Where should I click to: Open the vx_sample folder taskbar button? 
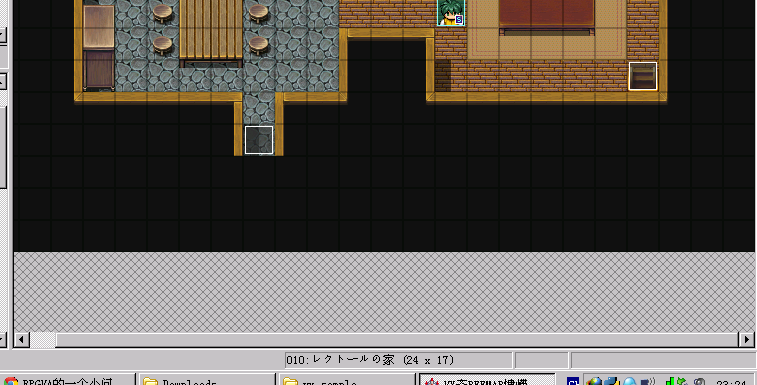[347, 380]
